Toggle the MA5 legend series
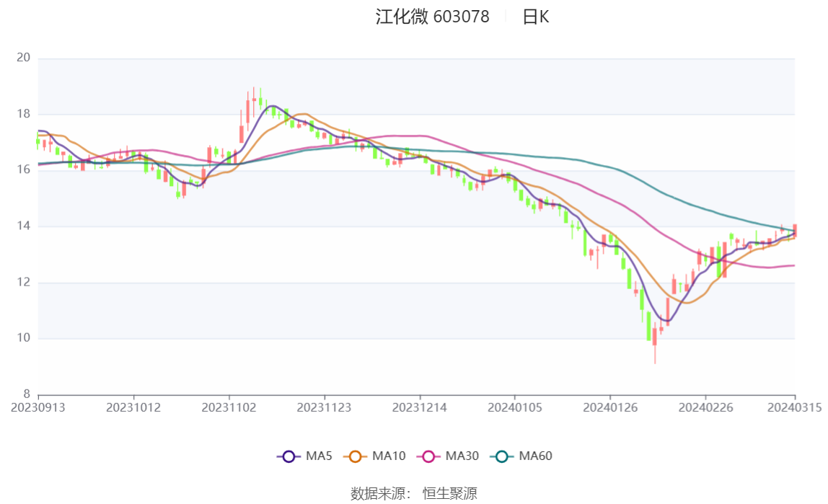The image size is (828, 504). [304, 456]
